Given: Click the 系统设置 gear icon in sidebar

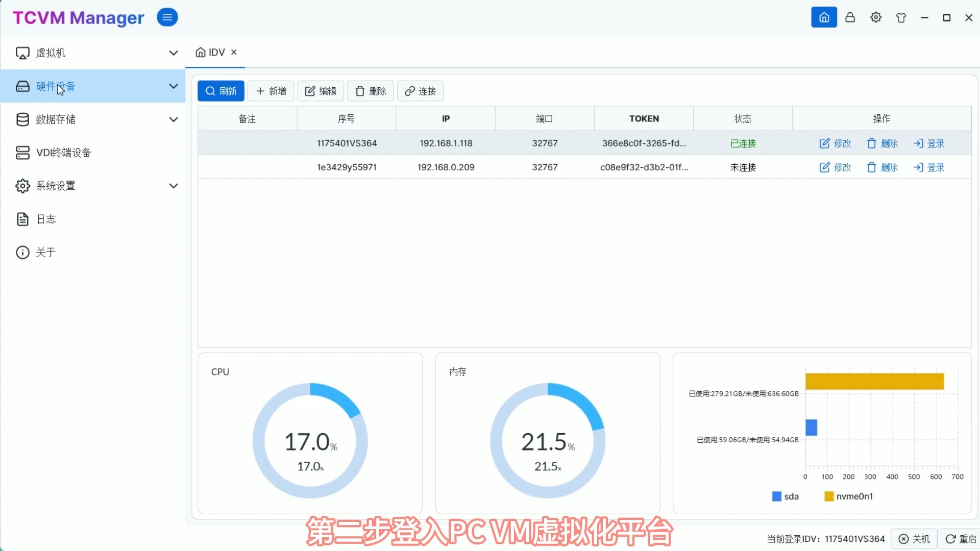Looking at the screenshot, I should pos(22,186).
